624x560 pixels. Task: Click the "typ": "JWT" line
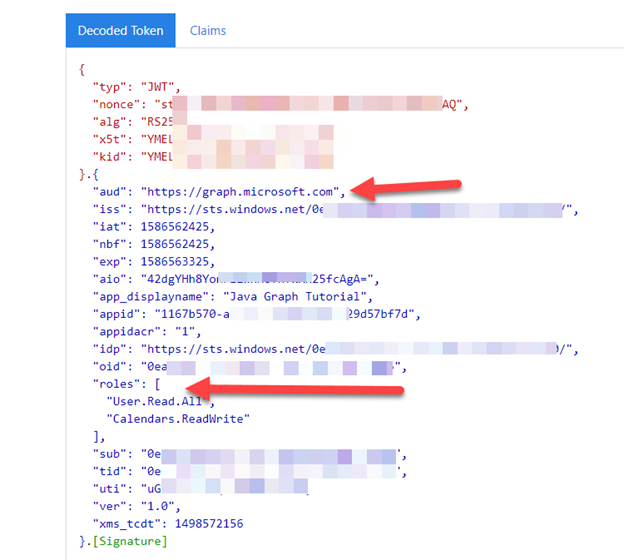point(136,87)
